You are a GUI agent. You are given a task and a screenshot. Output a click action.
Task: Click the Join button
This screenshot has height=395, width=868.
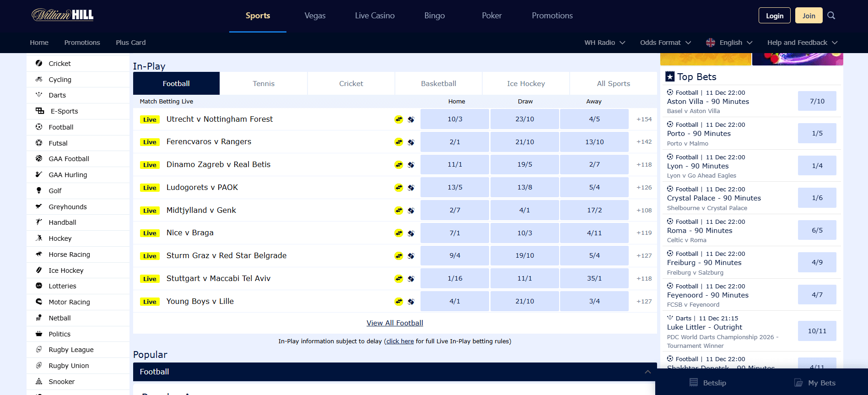809,16
